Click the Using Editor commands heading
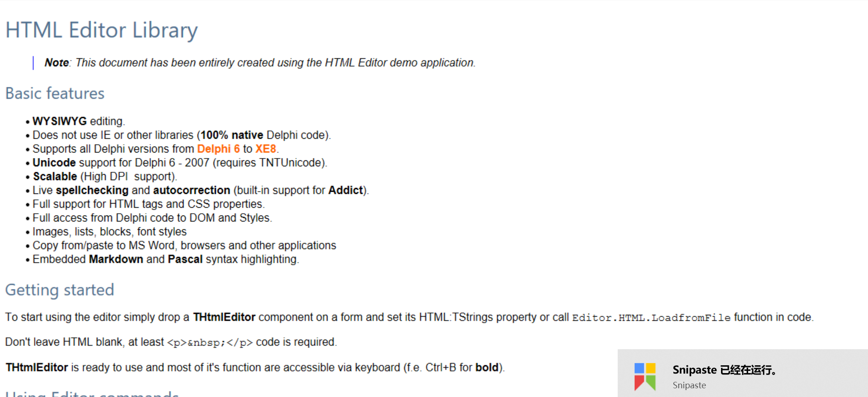This screenshot has width=868, height=397. click(x=92, y=394)
